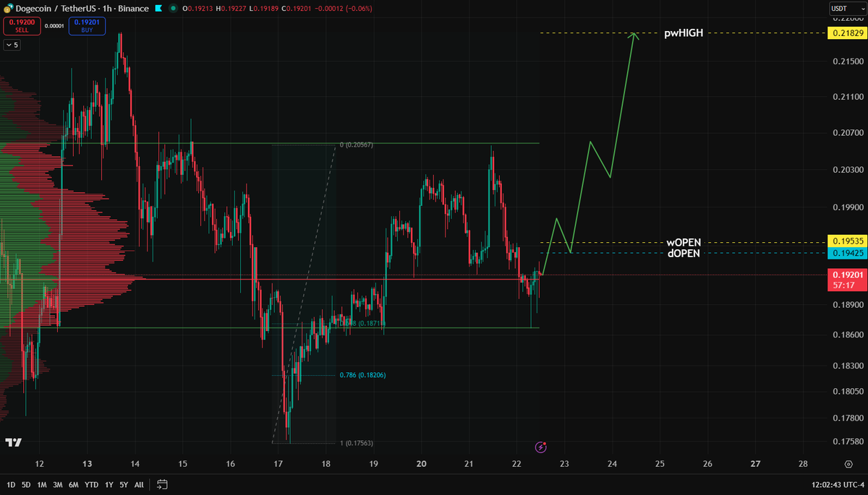This screenshot has height=495, width=868.
Task: Click the purple lightning event marker
Action: pyautogui.click(x=540, y=447)
